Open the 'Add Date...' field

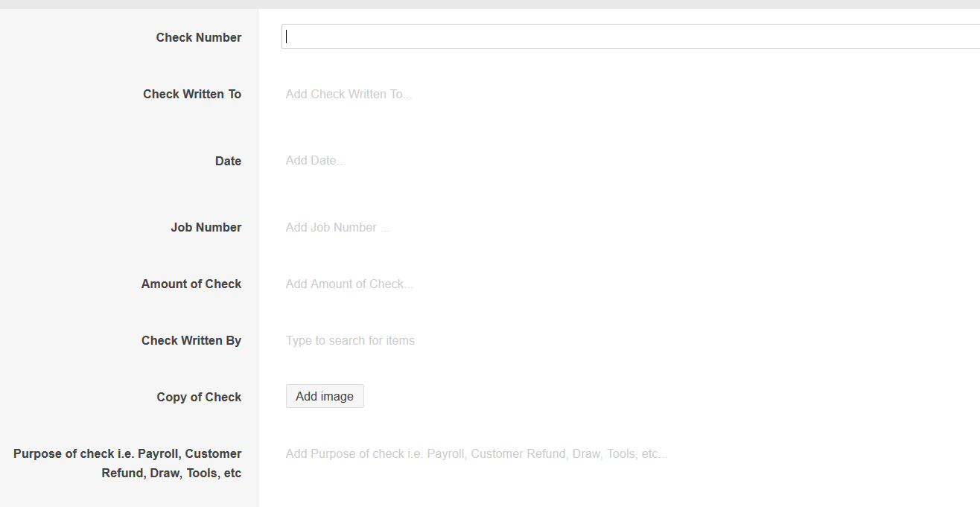coord(316,161)
